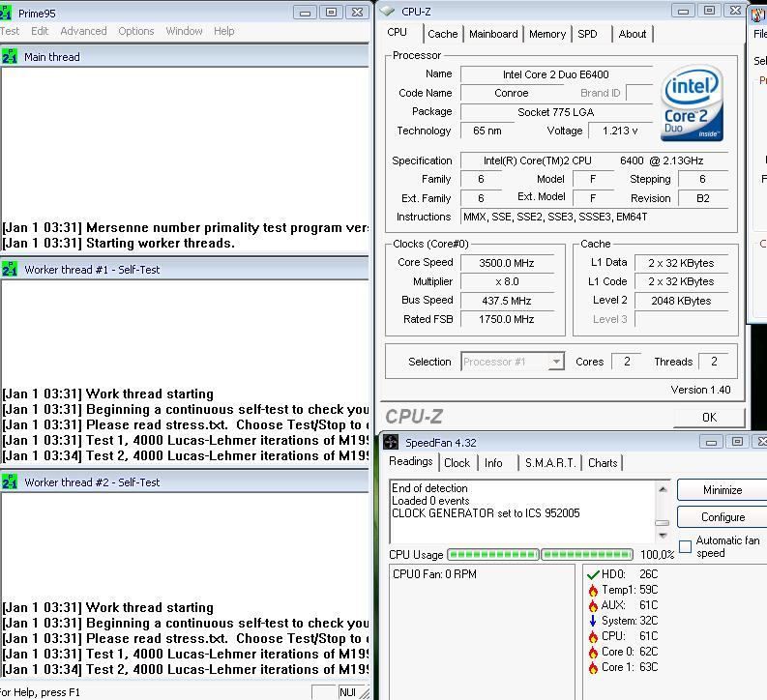Click the Worker thread #2 window icon
767x700 pixels.
[x=10, y=482]
